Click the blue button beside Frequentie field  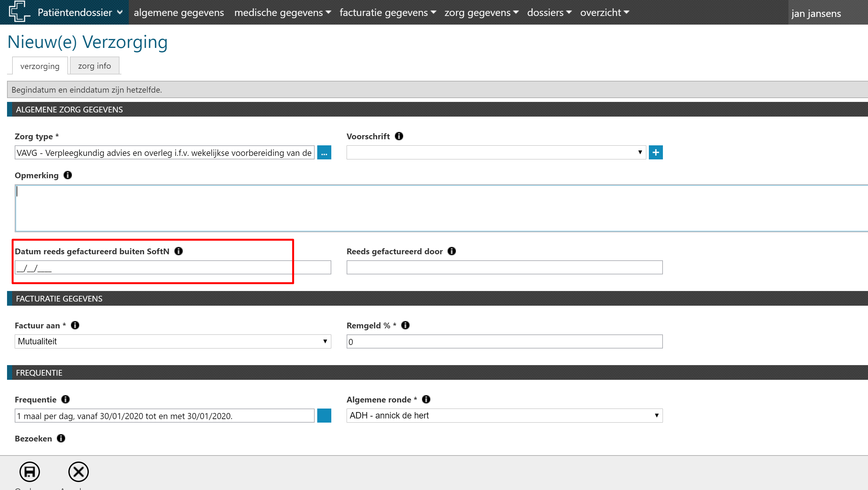tap(324, 416)
